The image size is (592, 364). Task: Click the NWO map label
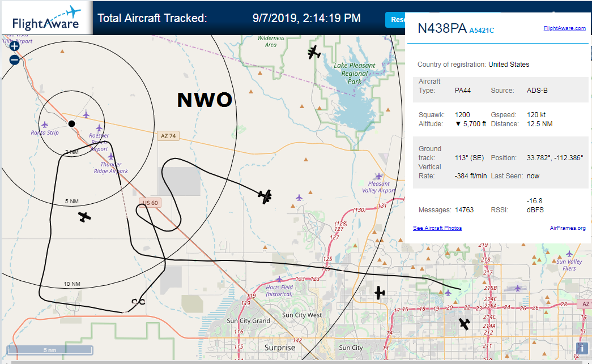click(205, 100)
